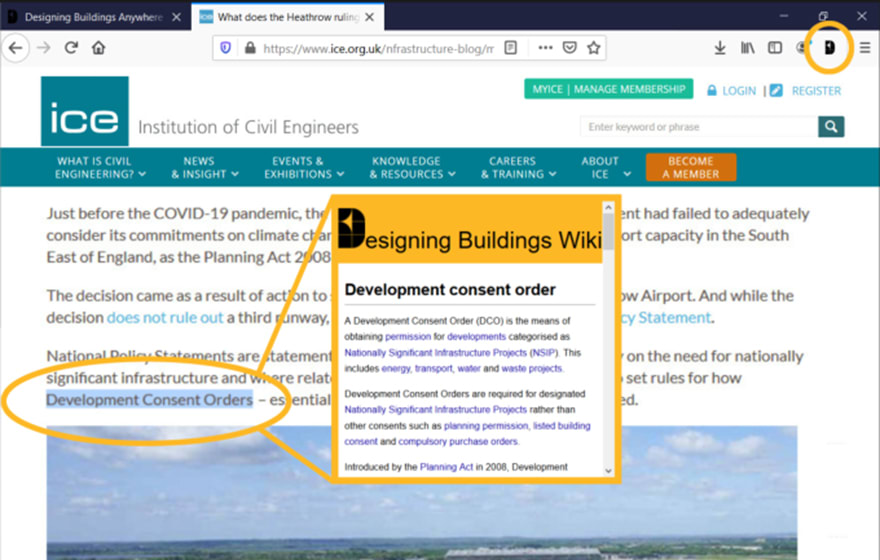Click popup scrollbar down arrow
This screenshot has height=560, width=880.
point(608,471)
